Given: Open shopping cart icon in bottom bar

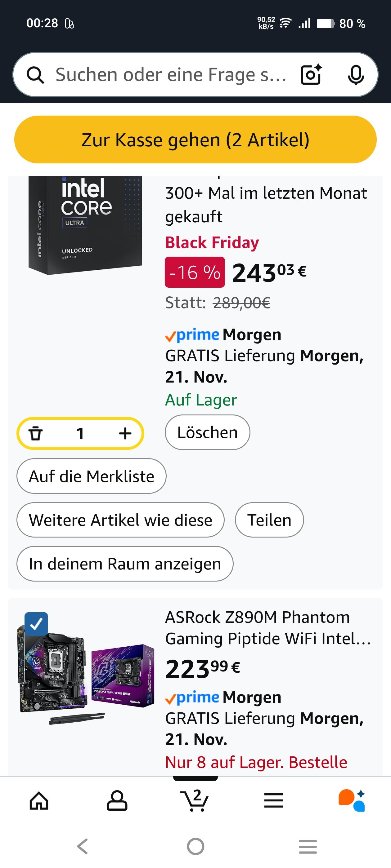Looking at the screenshot, I should tap(195, 800).
